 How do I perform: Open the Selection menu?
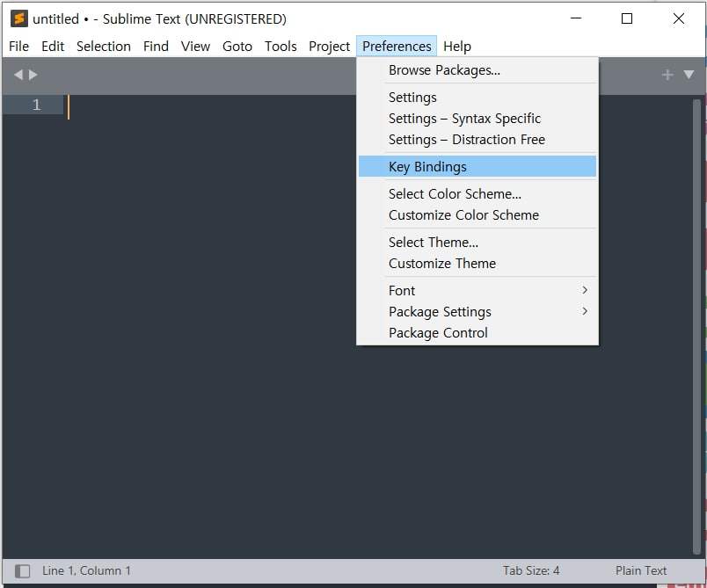click(x=103, y=46)
